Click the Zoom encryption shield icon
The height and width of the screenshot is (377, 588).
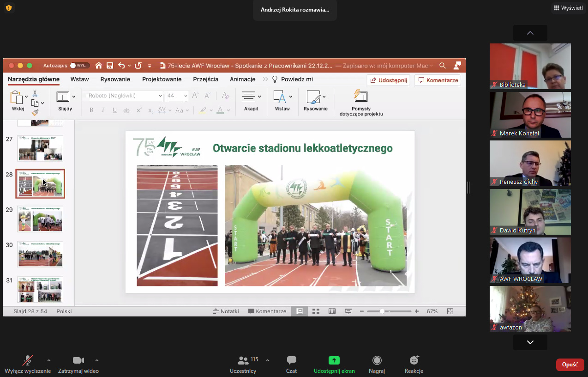9,8
